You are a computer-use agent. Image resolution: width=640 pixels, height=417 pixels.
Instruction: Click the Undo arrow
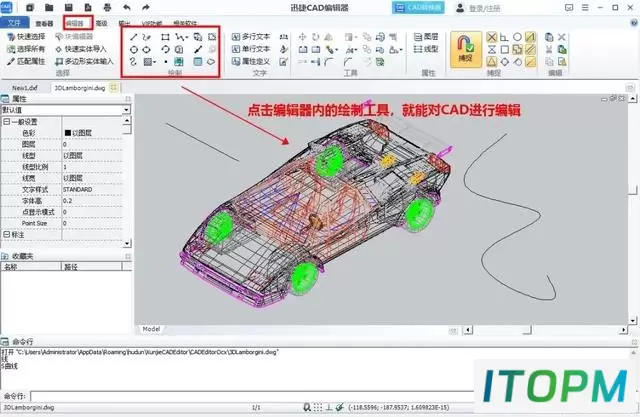coord(127,7)
